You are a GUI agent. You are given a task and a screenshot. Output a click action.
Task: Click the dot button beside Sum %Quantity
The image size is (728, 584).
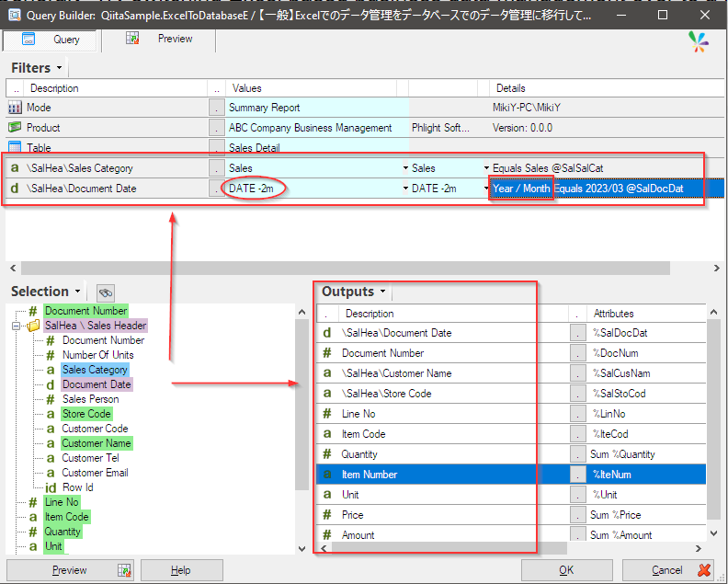click(577, 454)
